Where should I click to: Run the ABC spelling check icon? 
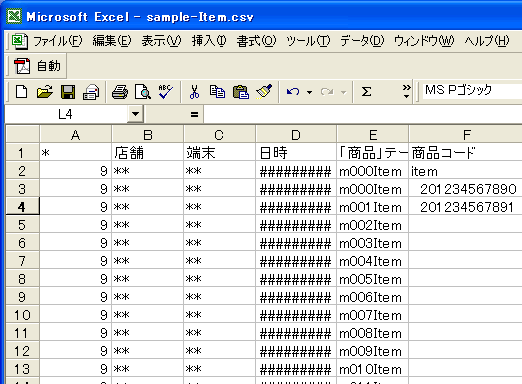click(x=166, y=92)
